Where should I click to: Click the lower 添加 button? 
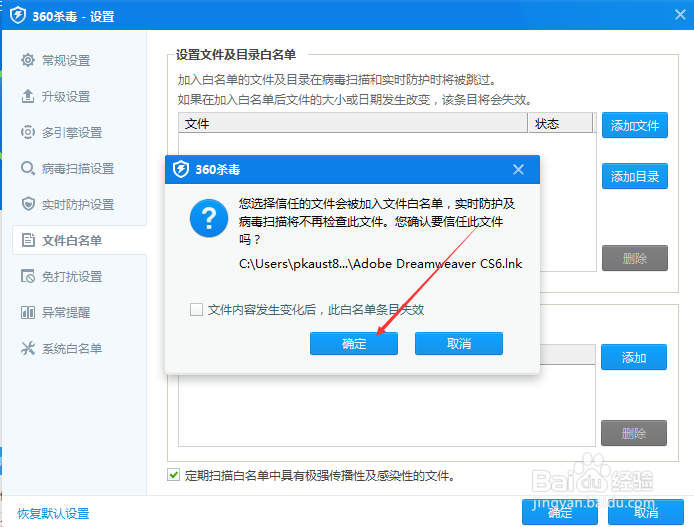click(634, 357)
